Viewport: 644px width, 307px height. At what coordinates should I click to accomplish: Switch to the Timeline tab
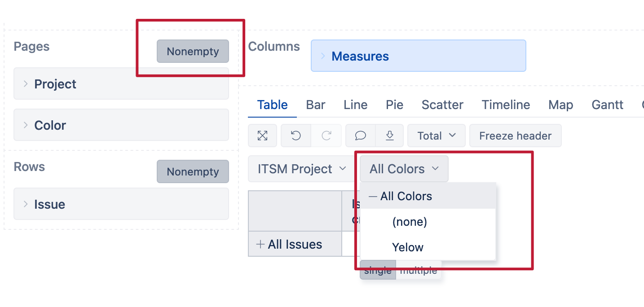506,105
